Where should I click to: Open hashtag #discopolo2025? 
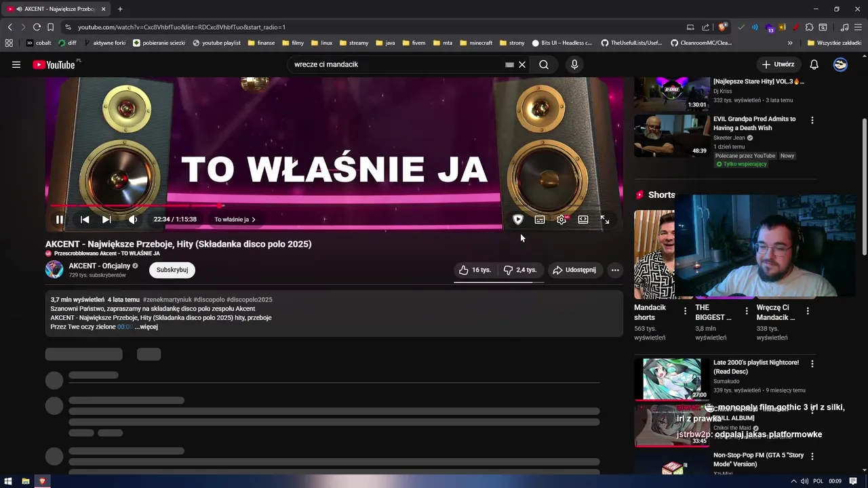250,300
